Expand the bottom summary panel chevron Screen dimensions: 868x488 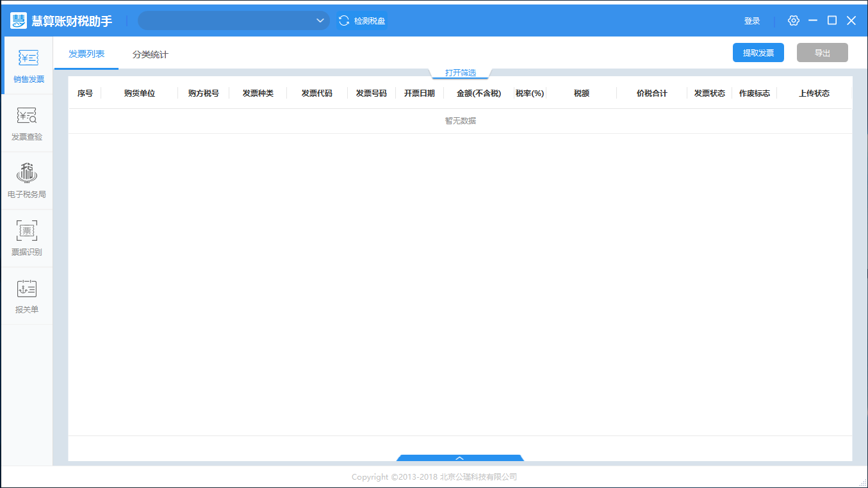(459, 459)
